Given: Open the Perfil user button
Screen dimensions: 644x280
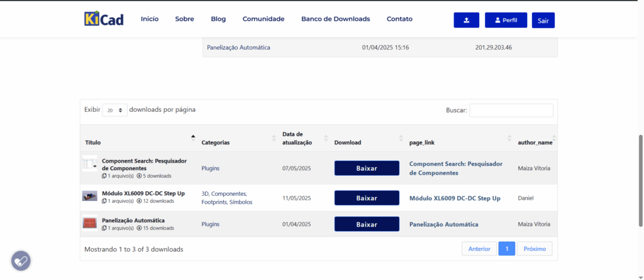Looking at the screenshot, I should coord(506,20).
